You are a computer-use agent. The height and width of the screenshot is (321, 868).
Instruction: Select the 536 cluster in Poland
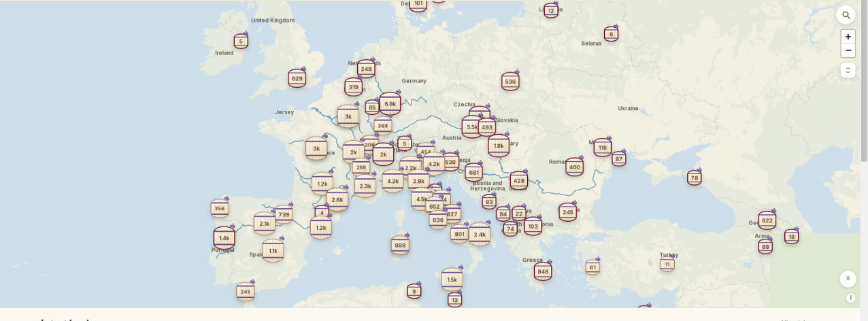(x=510, y=82)
